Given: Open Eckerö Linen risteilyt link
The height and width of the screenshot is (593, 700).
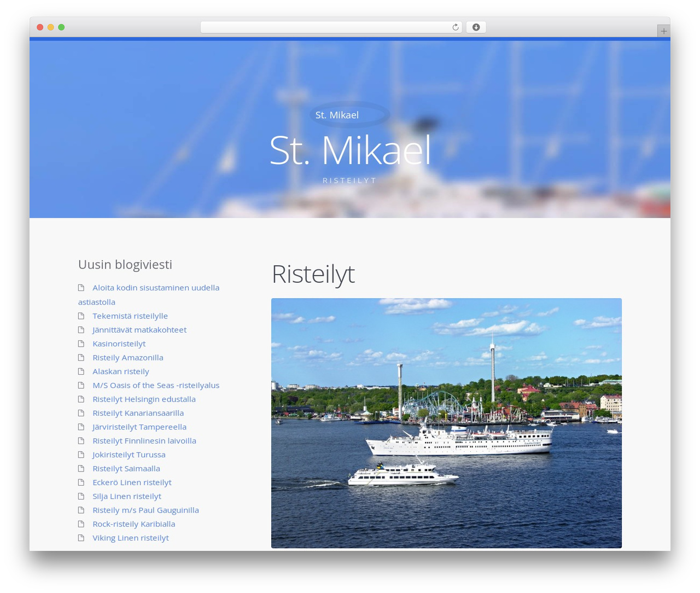Looking at the screenshot, I should pyautogui.click(x=132, y=482).
